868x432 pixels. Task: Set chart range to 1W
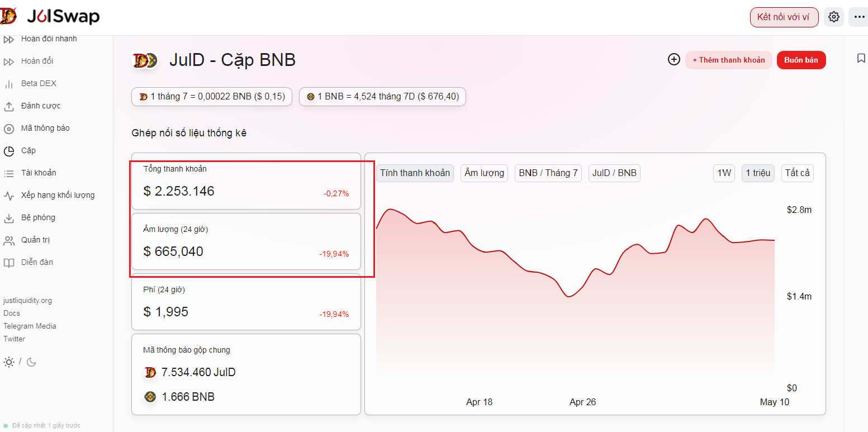724,173
